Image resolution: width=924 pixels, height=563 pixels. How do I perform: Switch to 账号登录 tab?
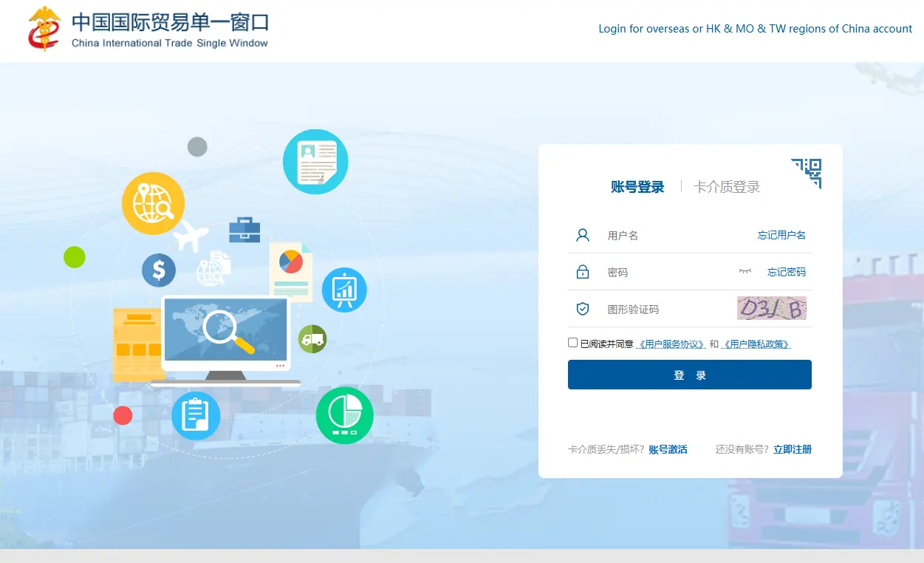[x=637, y=188]
